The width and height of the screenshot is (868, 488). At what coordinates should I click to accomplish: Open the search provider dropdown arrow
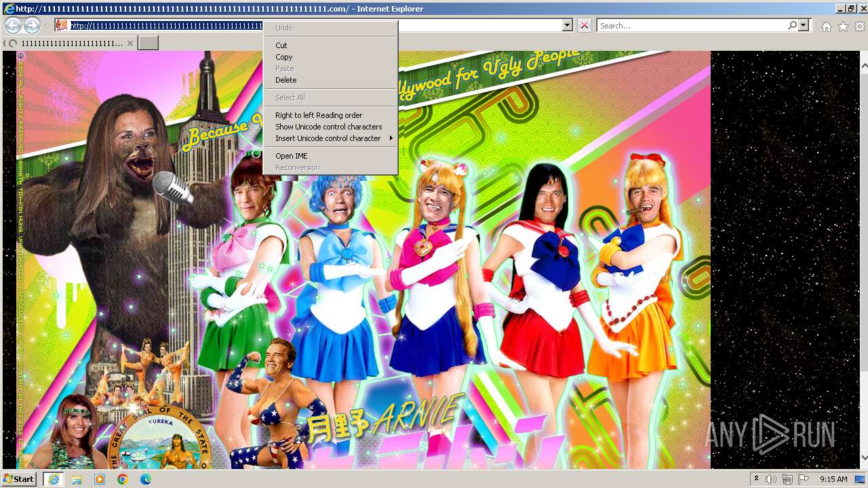click(804, 26)
